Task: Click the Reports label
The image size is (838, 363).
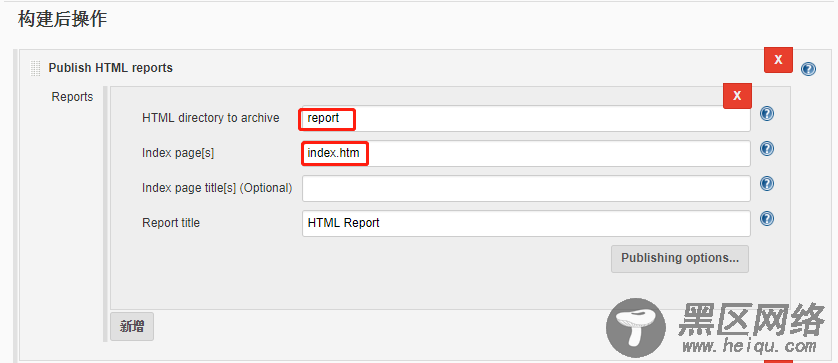Action: pos(72,97)
